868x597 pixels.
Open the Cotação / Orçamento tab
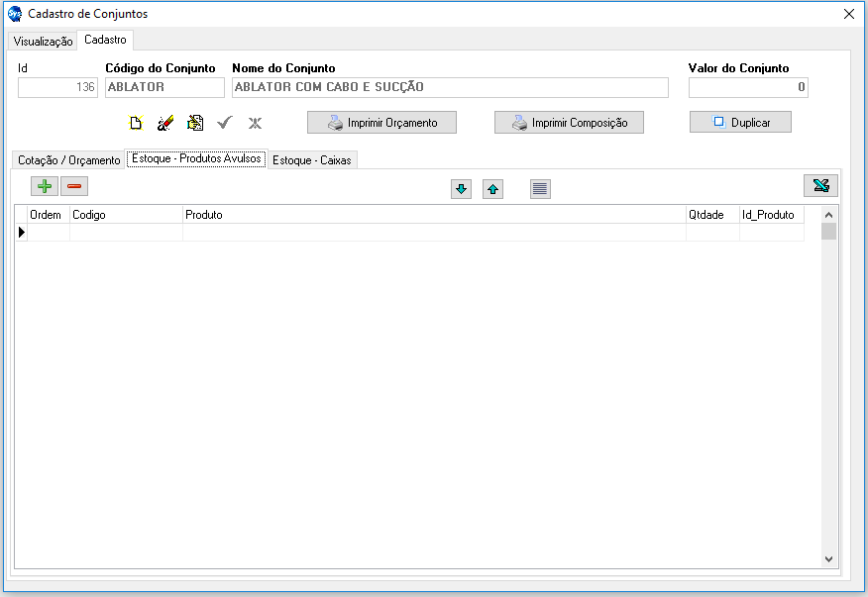tap(69, 160)
